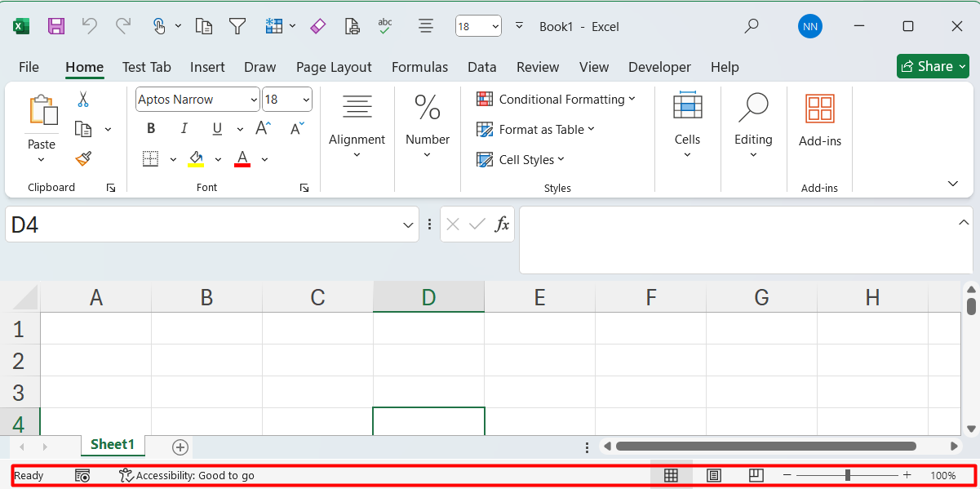The image size is (980, 489).
Task: Switch to Page Break Preview view
Action: coord(755,474)
